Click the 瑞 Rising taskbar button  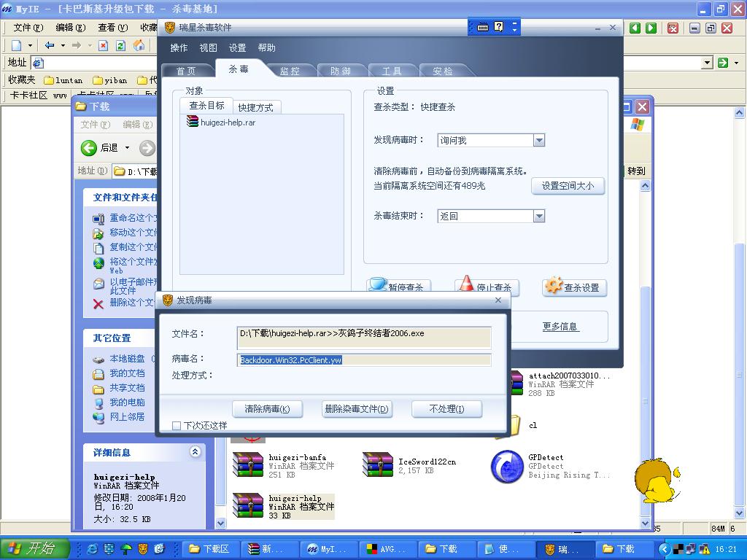(564, 549)
